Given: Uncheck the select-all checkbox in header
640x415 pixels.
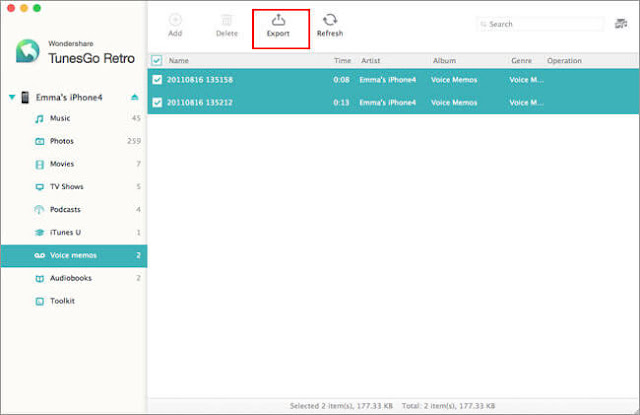Looking at the screenshot, I should (x=157, y=60).
